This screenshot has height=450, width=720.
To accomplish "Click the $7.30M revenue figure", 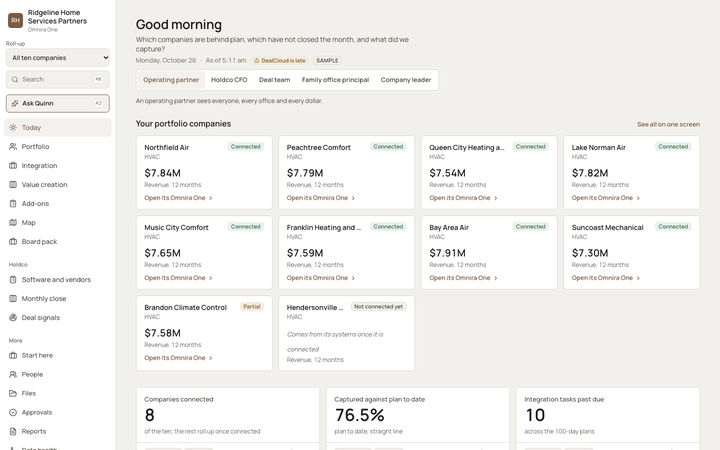I will click(x=590, y=253).
